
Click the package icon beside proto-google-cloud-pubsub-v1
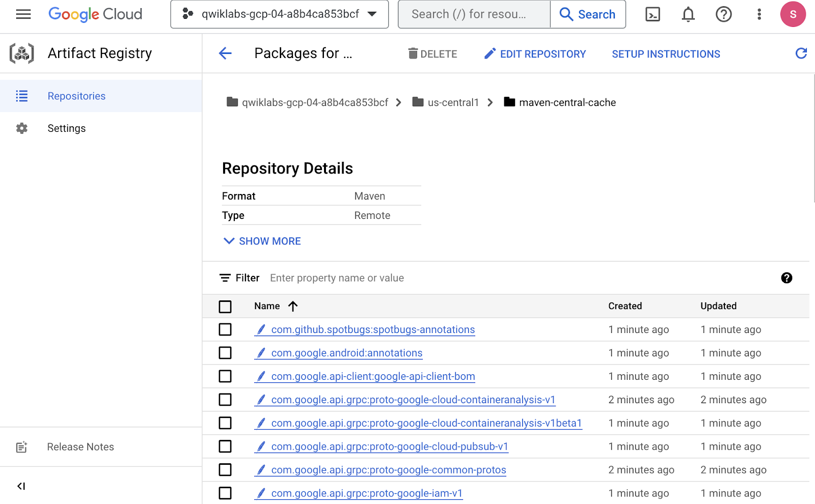click(261, 446)
